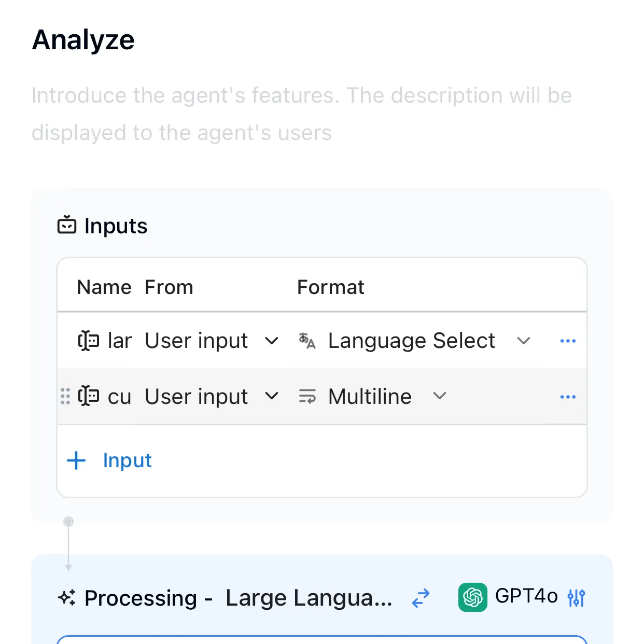The width and height of the screenshot is (644, 644).
Task: Click the Language Select translate icon
Action: point(307,341)
